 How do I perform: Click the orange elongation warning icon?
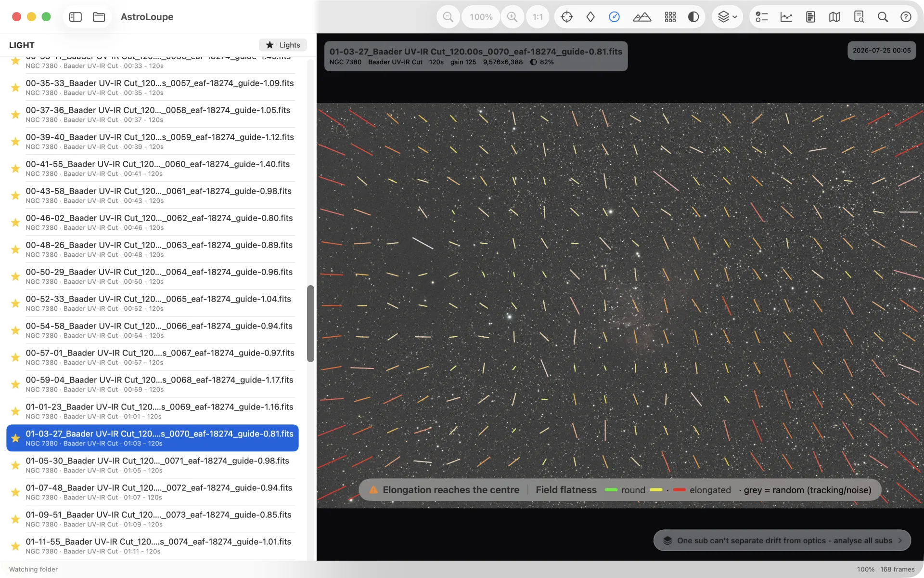pos(373,490)
